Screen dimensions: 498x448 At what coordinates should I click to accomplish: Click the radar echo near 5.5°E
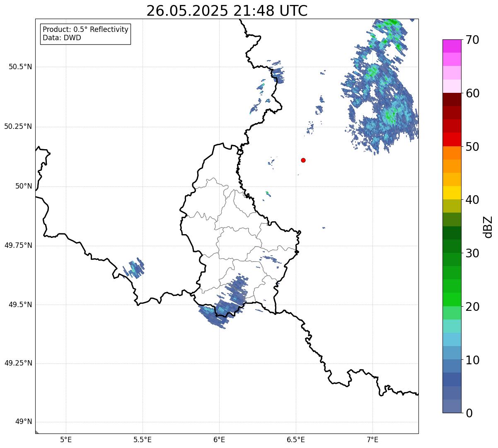tap(135, 268)
